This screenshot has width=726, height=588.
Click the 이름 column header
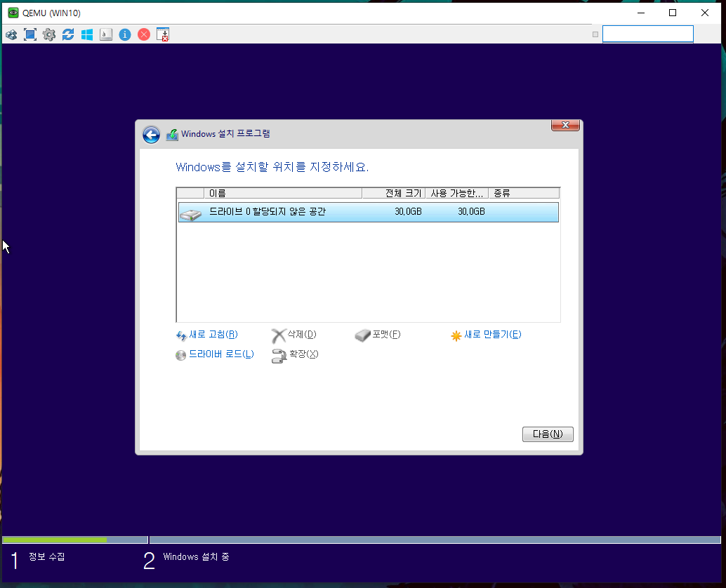pos(283,193)
